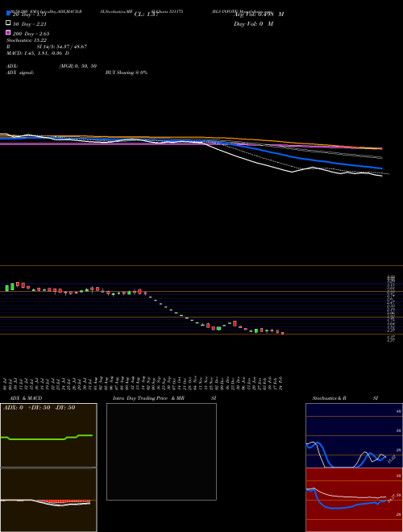Click the first green candlestick in July

coord(6,288)
